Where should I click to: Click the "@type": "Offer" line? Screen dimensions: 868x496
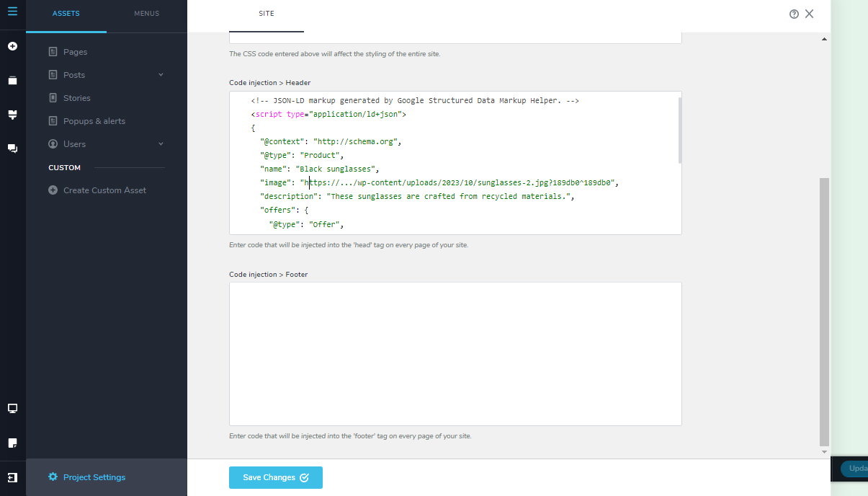[307, 224]
